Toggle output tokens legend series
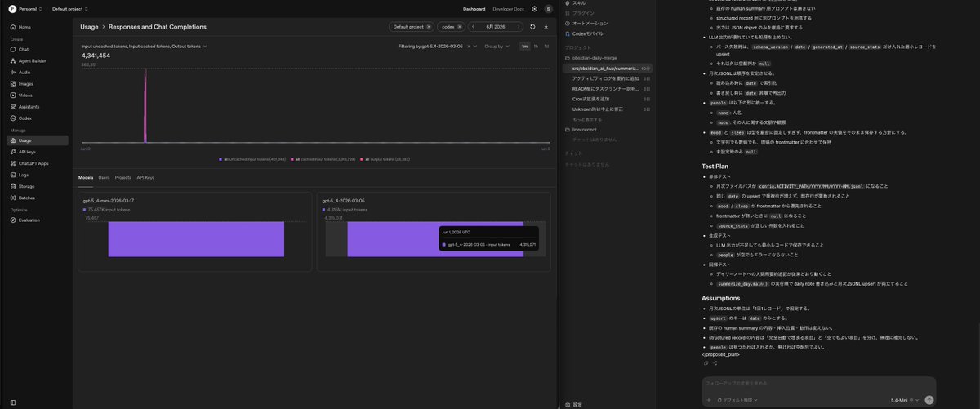The width and height of the screenshot is (980, 409). click(x=385, y=159)
